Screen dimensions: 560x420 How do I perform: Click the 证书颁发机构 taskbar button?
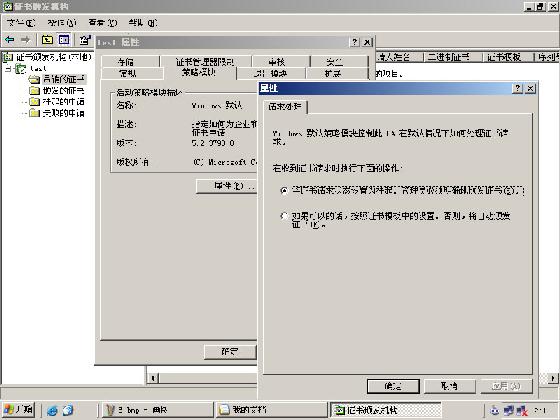click(385, 410)
